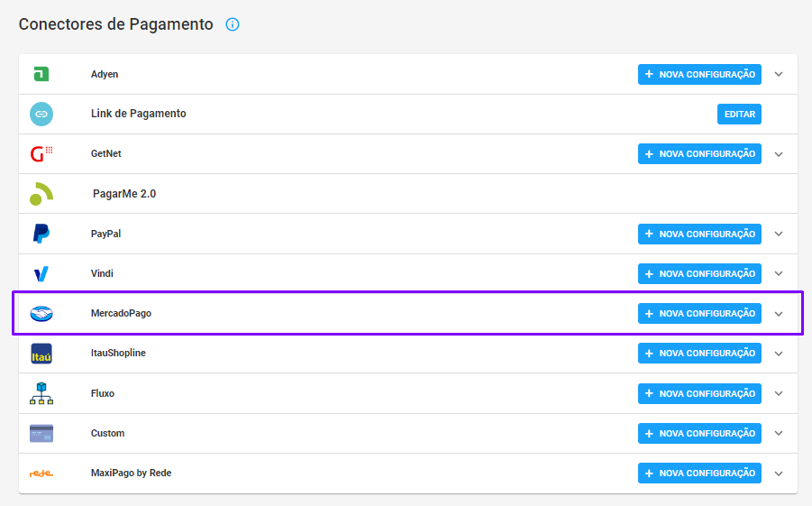Select the PagarMe 2.0 row label

(x=124, y=194)
